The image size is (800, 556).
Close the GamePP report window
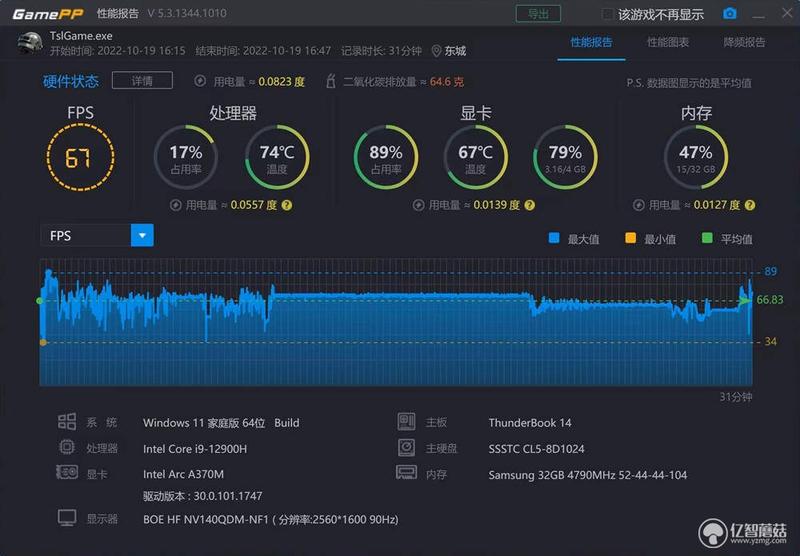[x=787, y=13]
